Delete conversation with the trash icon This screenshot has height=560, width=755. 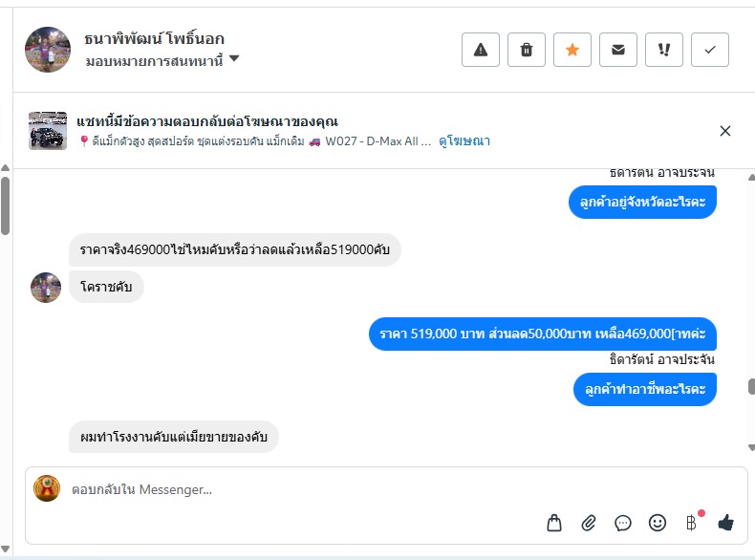coord(527,50)
